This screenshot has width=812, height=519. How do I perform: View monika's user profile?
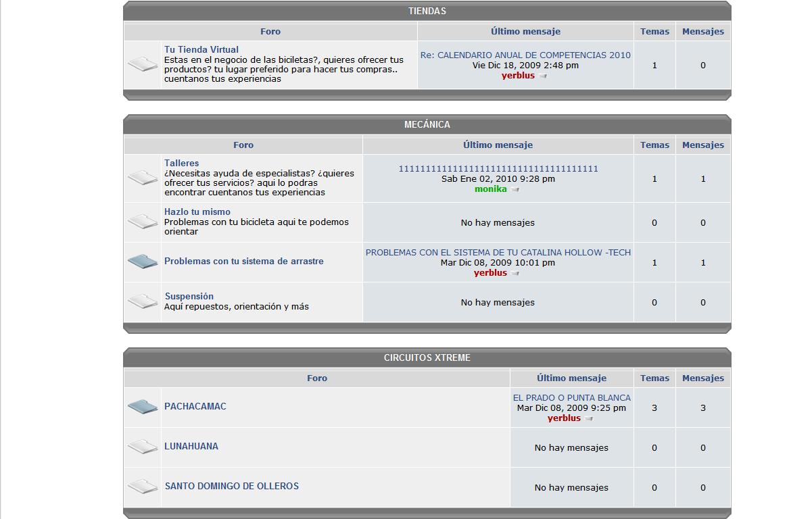pos(491,189)
